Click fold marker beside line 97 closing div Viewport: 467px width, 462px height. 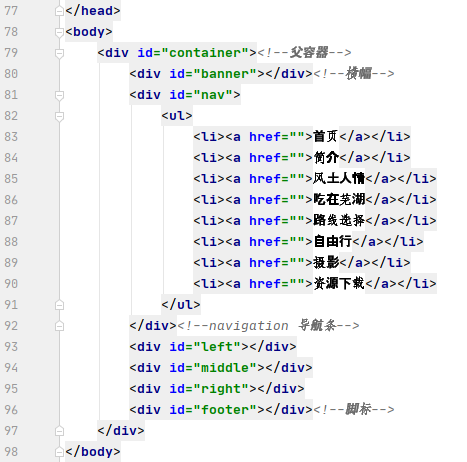click(x=59, y=431)
